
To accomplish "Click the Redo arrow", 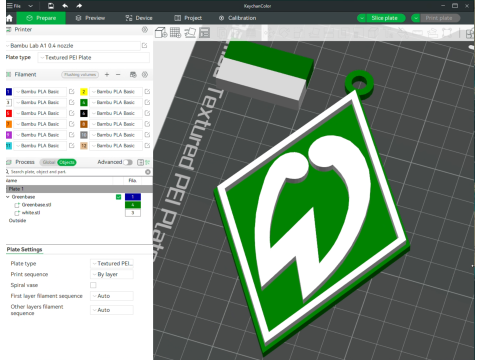I will click(x=79, y=6).
